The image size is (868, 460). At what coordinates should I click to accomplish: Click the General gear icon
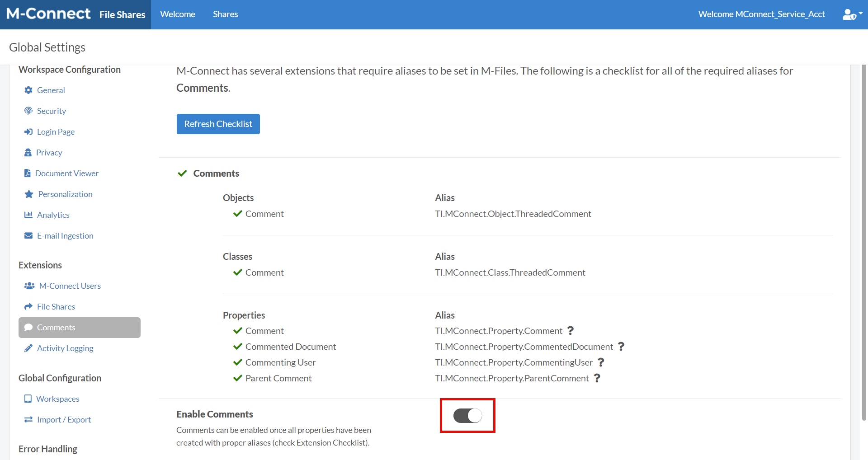coord(28,90)
